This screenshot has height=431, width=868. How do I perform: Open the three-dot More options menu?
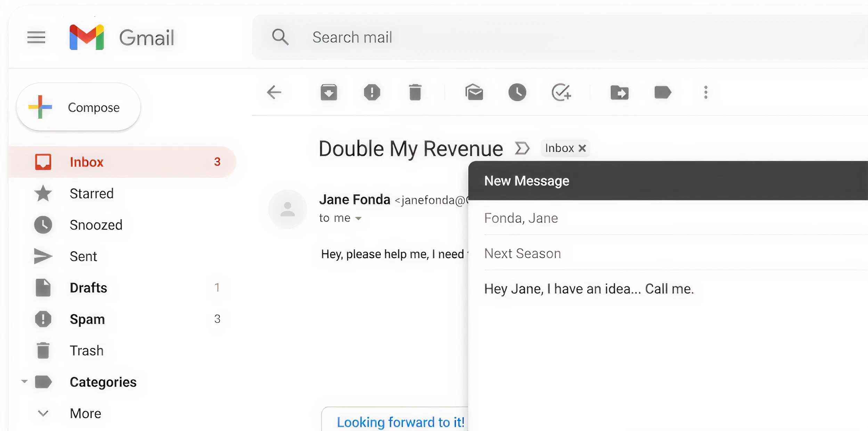pos(706,92)
